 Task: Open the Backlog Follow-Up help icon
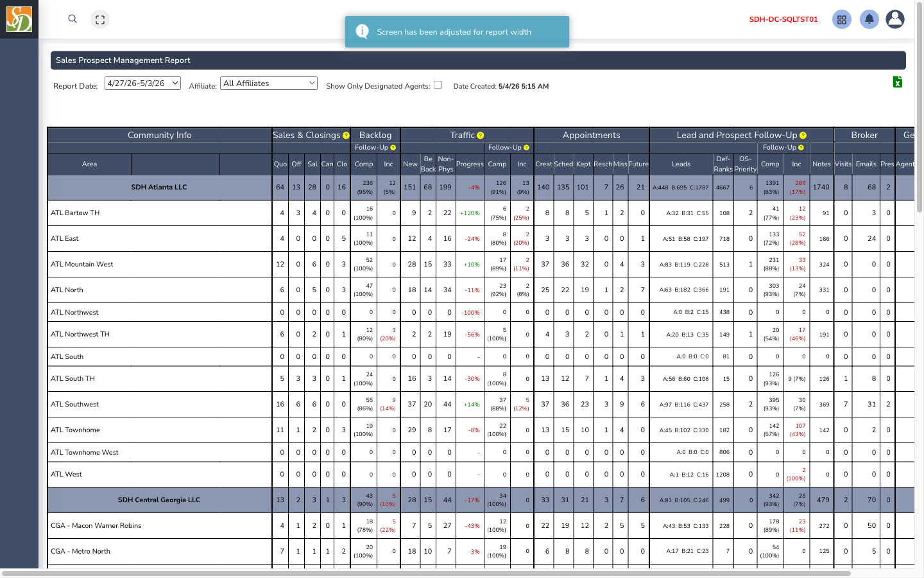pos(393,148)
